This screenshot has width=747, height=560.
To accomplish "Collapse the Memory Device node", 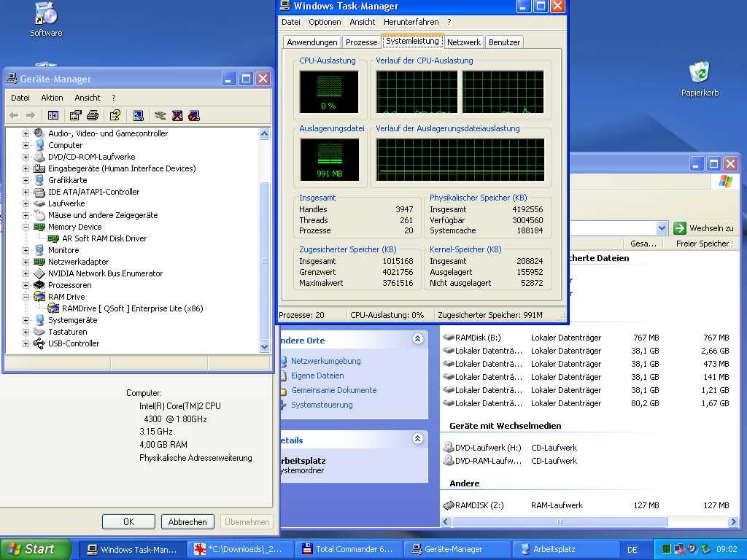I will 26,227.
